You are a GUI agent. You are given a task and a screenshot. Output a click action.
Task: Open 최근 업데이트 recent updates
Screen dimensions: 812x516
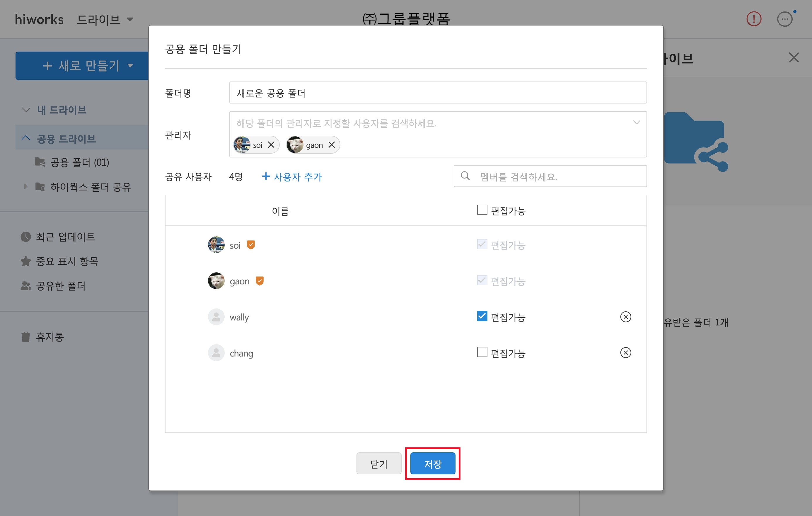pos(66,237)
